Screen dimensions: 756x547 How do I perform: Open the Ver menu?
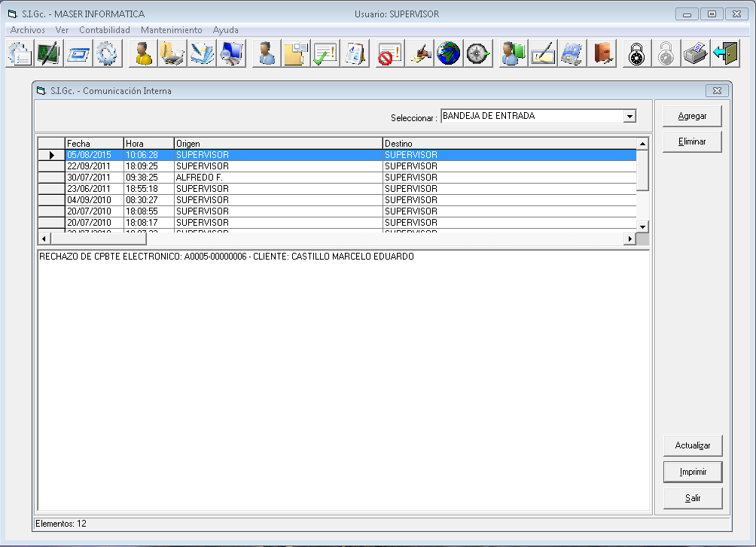(x=62, y=30)
